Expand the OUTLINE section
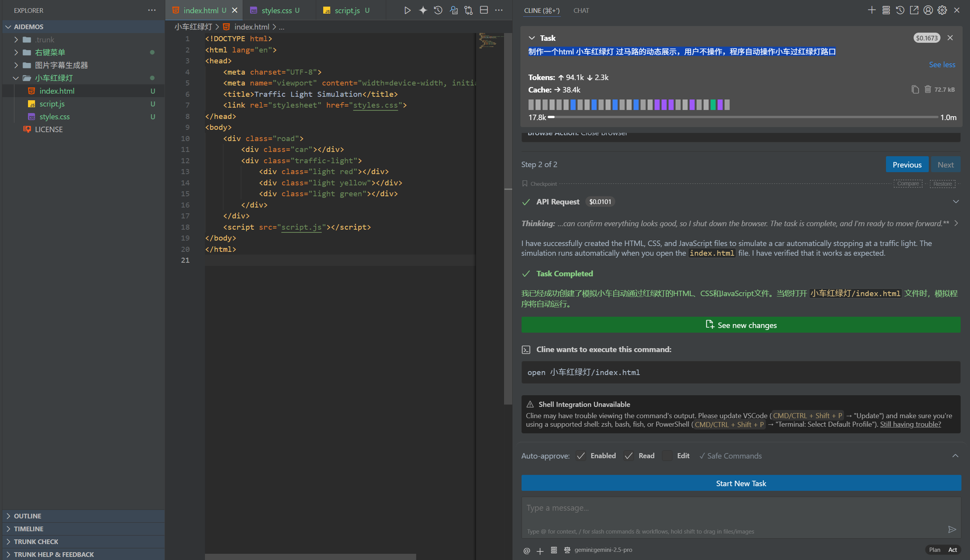The height and width of the screenshot is (560, 970). (27, 516)
